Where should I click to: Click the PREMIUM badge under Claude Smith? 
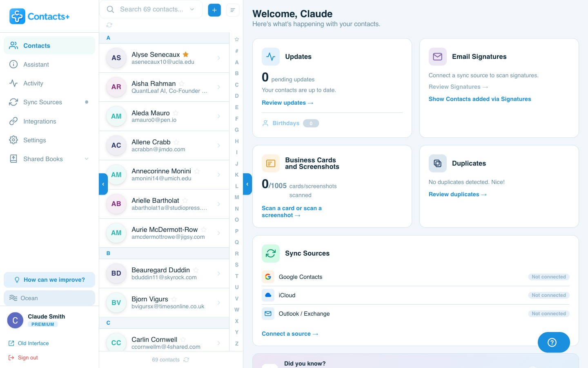click(x=43, y=324)
